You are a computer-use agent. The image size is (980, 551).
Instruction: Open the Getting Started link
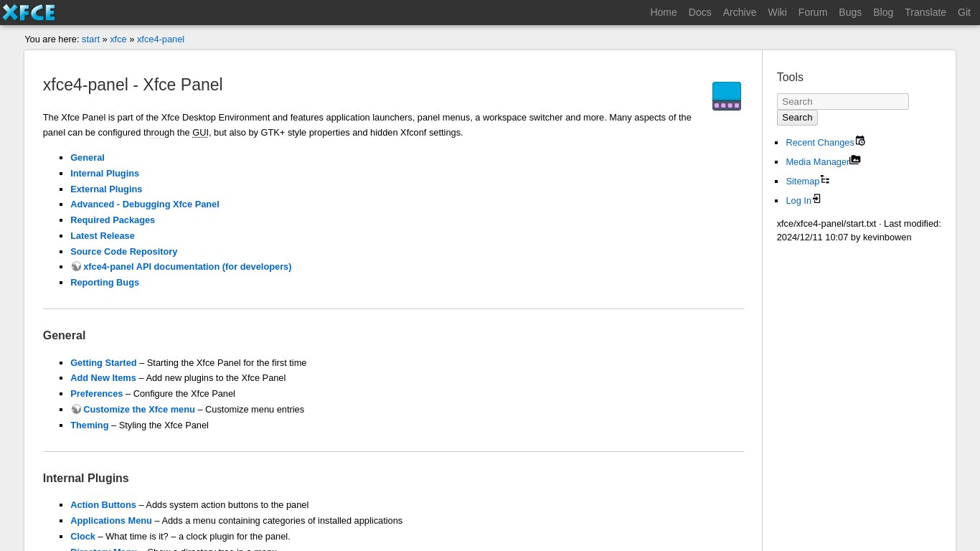tap(103, 363)
